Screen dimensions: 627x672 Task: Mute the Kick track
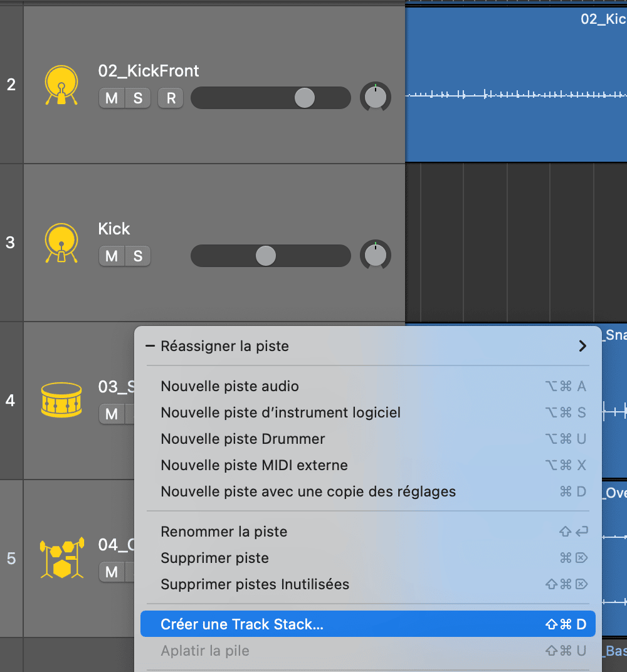click(x=112, y=256)
